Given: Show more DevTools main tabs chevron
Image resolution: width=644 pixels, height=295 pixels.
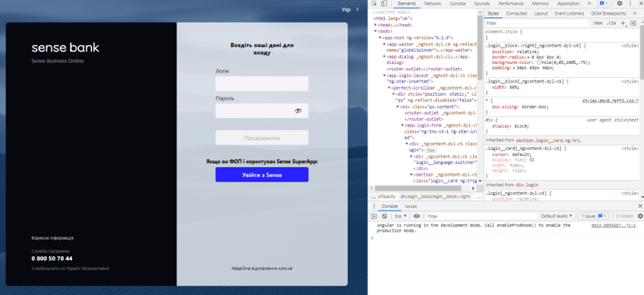Looking at the screenshot, I should coord(589,3).
